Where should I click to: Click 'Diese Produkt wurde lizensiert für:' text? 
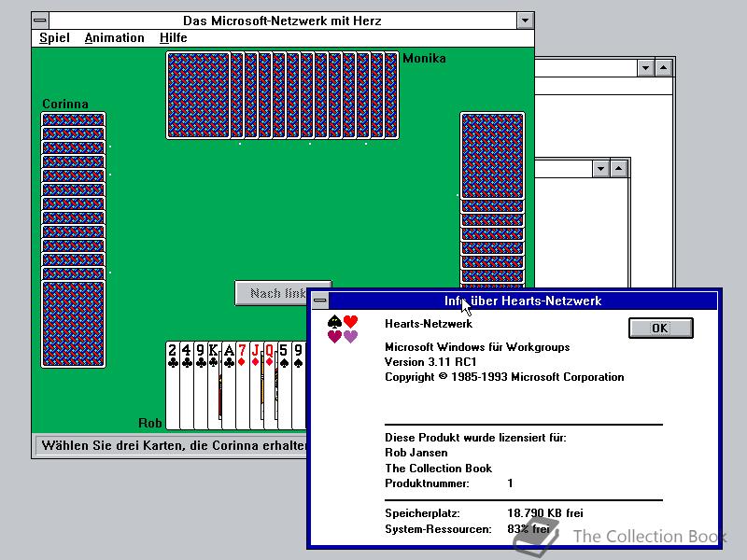475,438
